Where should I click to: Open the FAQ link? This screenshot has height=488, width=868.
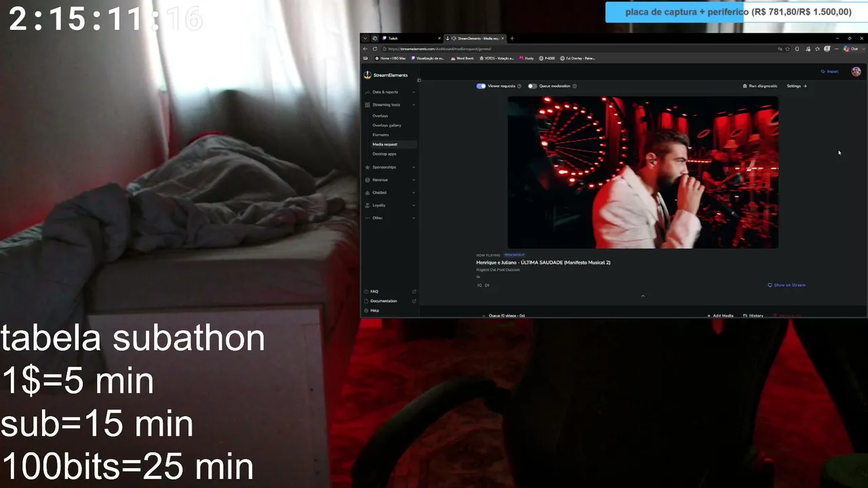pyautogui.click(x=390, y=291)
